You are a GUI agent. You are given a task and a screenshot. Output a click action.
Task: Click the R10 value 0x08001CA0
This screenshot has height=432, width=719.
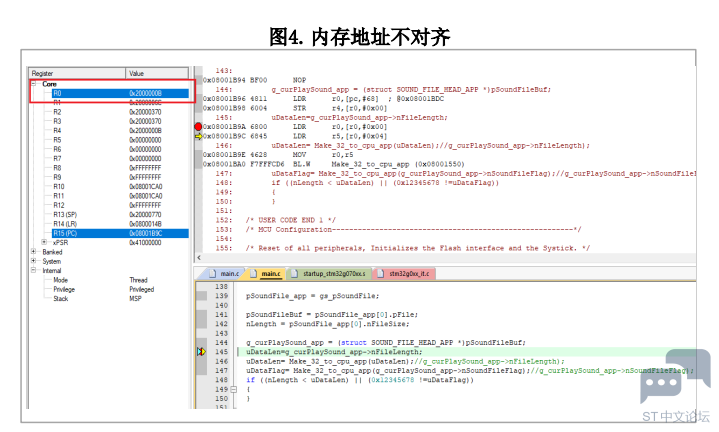pyautogui.click(x=146, y=186)
